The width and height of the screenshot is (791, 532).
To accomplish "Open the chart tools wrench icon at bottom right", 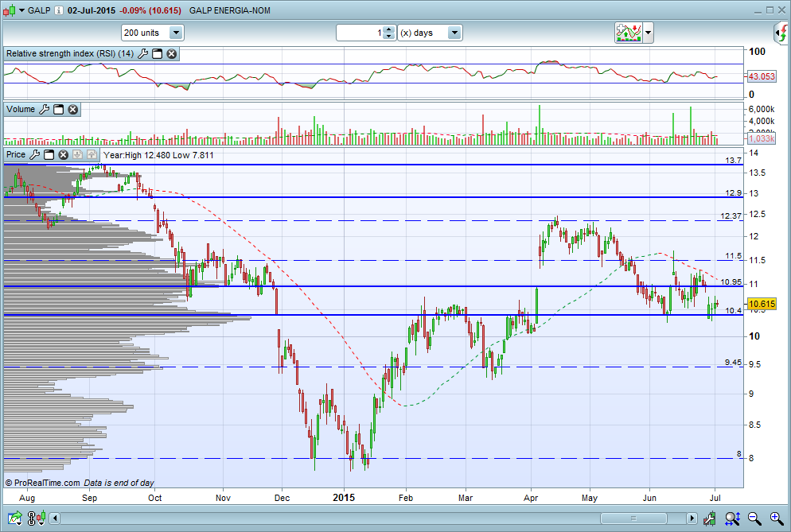I will [x=710, y=518].
